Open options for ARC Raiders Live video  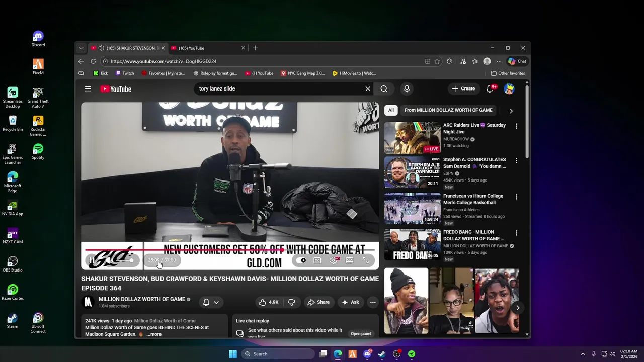pyautogui.click(x=516, y=126)
